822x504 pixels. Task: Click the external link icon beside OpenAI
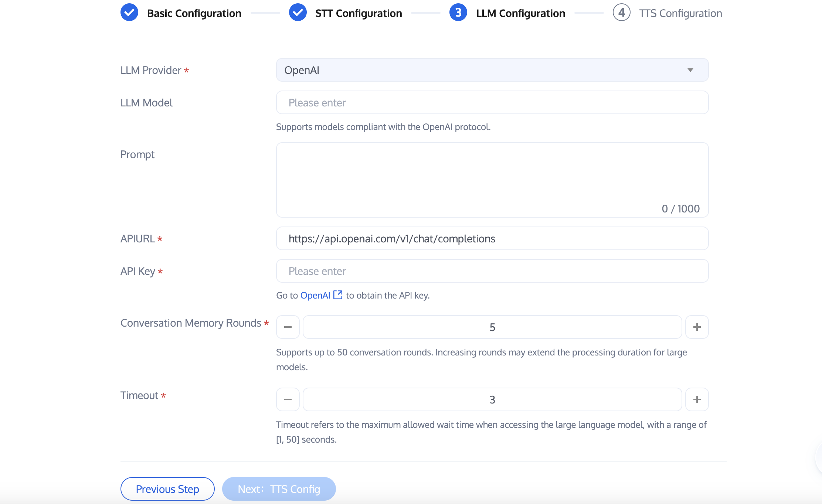point(338,295)
